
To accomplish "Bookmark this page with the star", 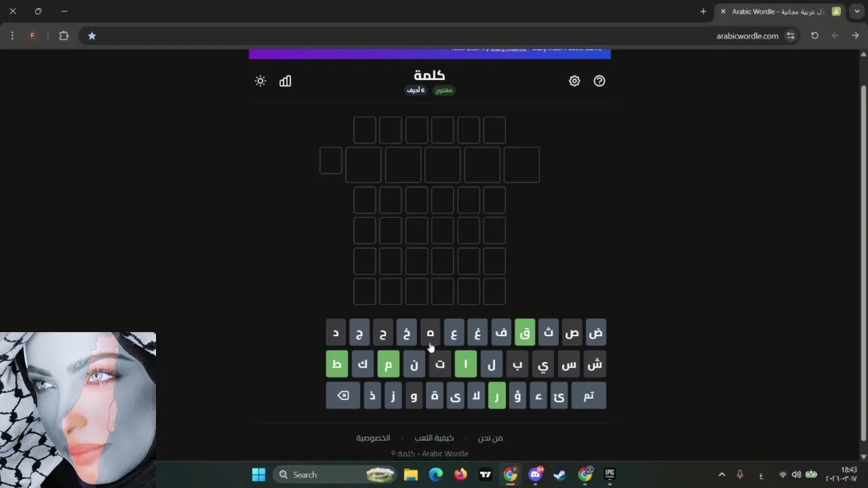I will [x=92, y=36].
